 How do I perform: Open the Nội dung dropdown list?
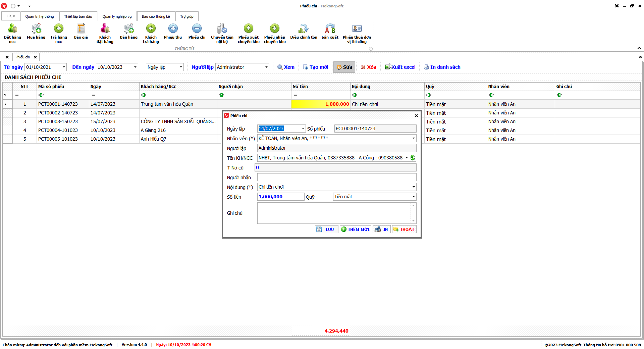pyautogui.click(x=413, y=187)
